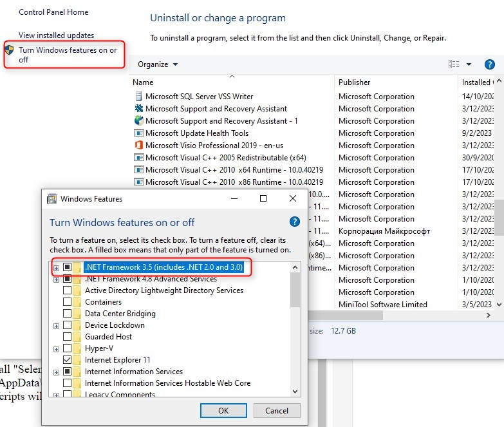This screenshot has width=504, height=427.
Task: Check Internet Information Services Hostable Web Core checkbox
Action: 67,383
